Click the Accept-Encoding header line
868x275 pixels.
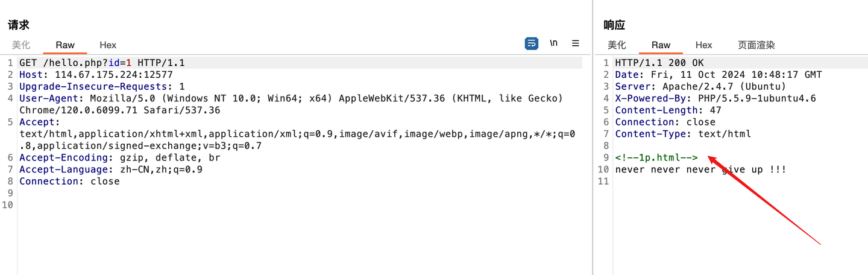tap(119, 158)
